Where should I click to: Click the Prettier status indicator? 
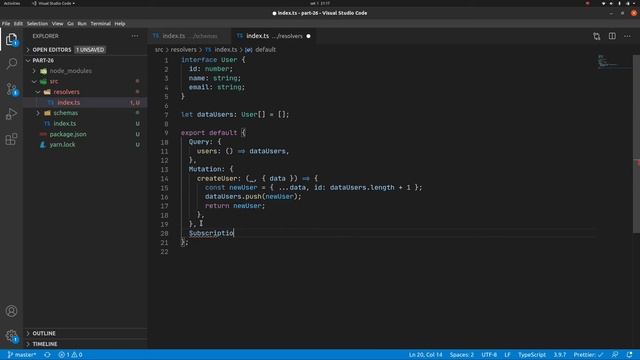588,355
